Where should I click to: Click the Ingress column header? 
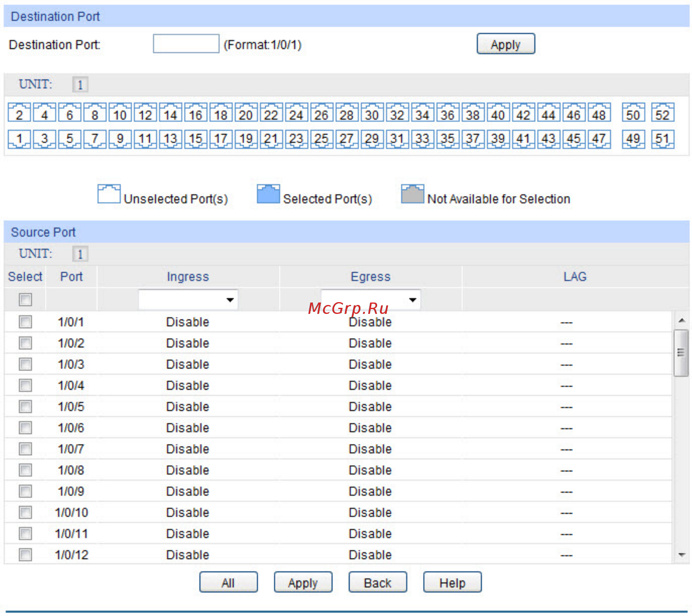(x=188, y=276)
